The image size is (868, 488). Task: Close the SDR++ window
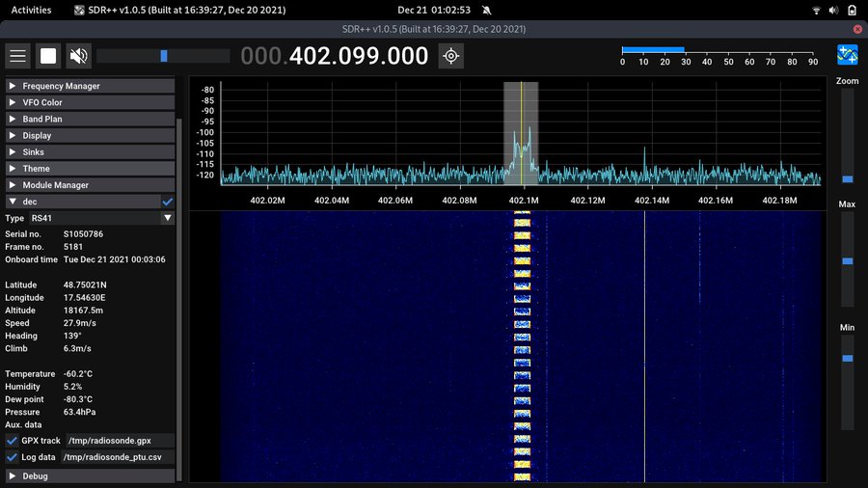click(857, 29)
